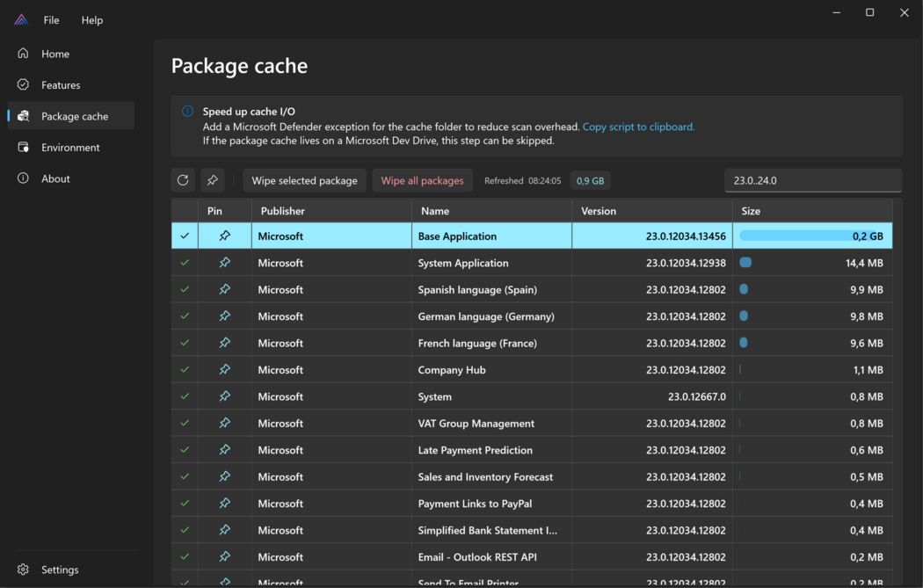The height and width of the screenshot is (588, 923).
Task: Click the Settings gear icon
Action: [x=23, y=570]
